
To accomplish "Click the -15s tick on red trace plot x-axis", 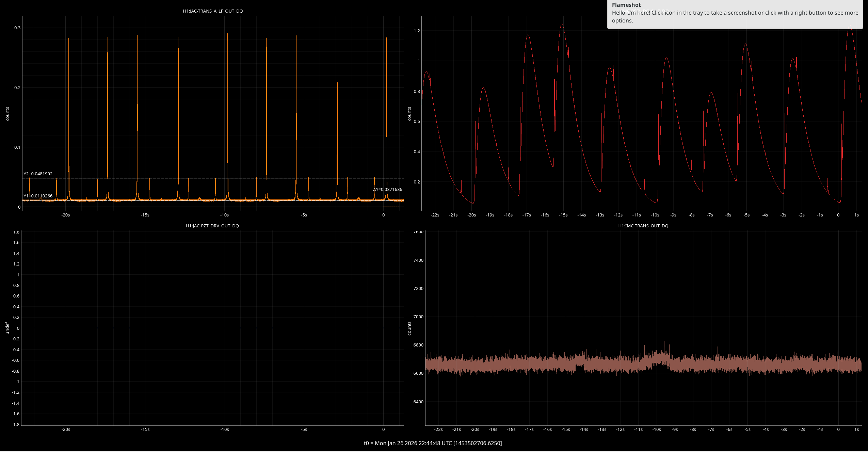I will pyautogui.click(x=563, y=215).
